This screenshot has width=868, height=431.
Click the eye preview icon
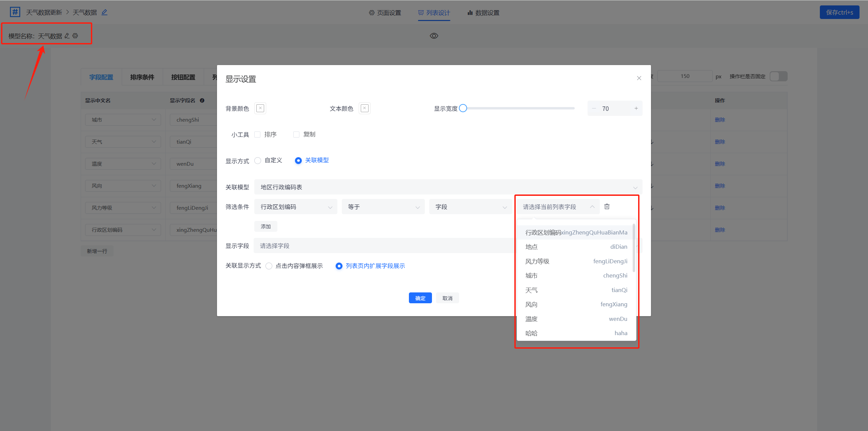coord(434,36)
